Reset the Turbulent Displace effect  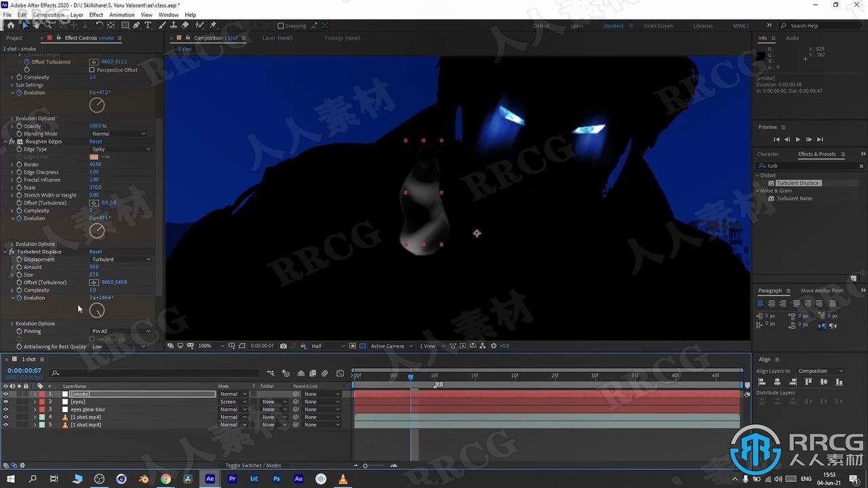pos(96,251)
